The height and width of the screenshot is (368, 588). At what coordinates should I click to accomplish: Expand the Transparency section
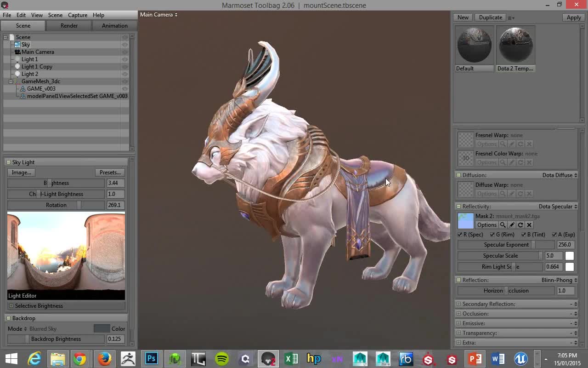(458, 333)
